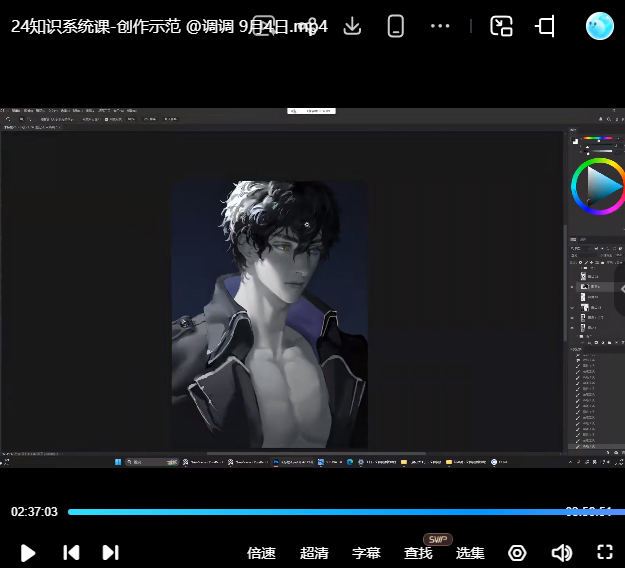
Task: Play the paused video
Action: [x=28, y=553]
